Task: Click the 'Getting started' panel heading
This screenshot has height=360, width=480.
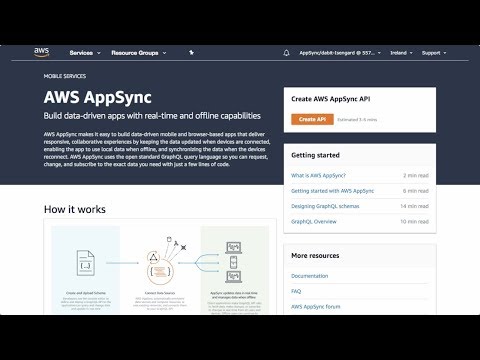Action: tap(315, 155)
